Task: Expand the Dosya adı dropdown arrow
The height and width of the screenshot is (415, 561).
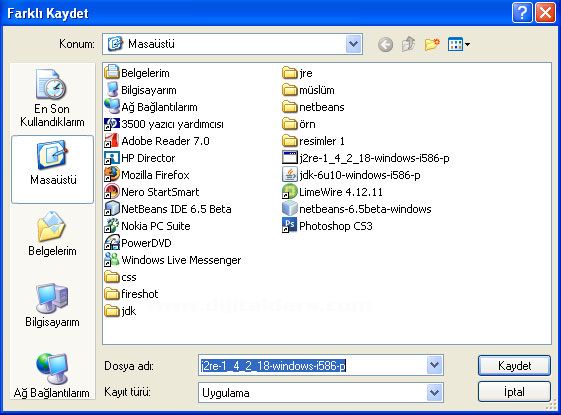Action: pos(434,365)
